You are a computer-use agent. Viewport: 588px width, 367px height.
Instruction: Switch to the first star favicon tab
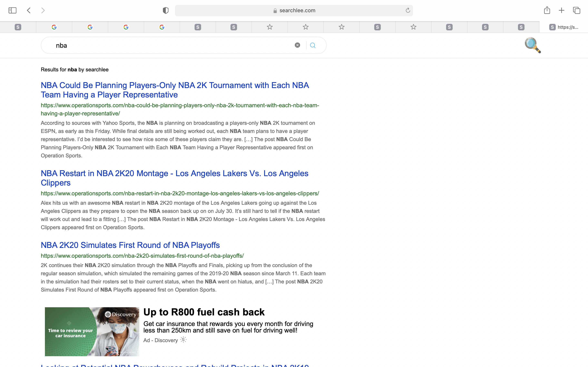269,27
